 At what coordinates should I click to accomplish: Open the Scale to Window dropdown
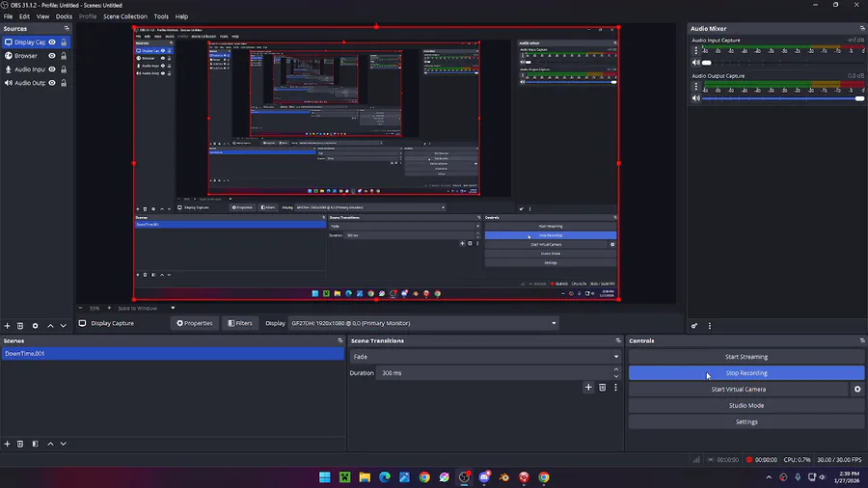click(x=147, y=309)
